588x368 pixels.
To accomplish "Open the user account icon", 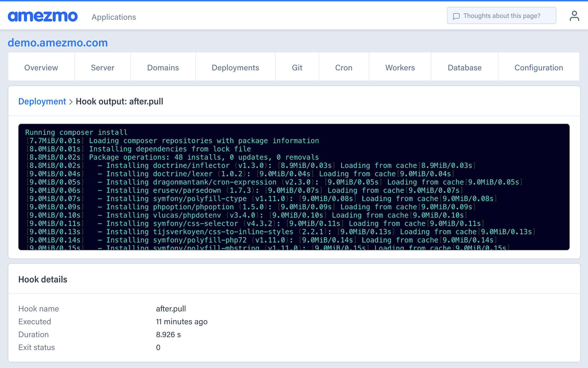I will point(574,16).
